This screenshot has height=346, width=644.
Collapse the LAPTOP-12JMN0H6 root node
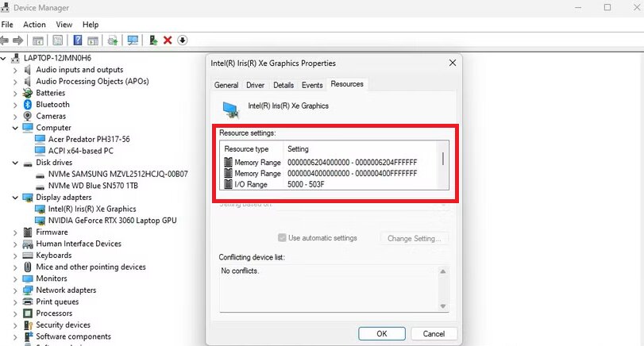click(3, 58)
